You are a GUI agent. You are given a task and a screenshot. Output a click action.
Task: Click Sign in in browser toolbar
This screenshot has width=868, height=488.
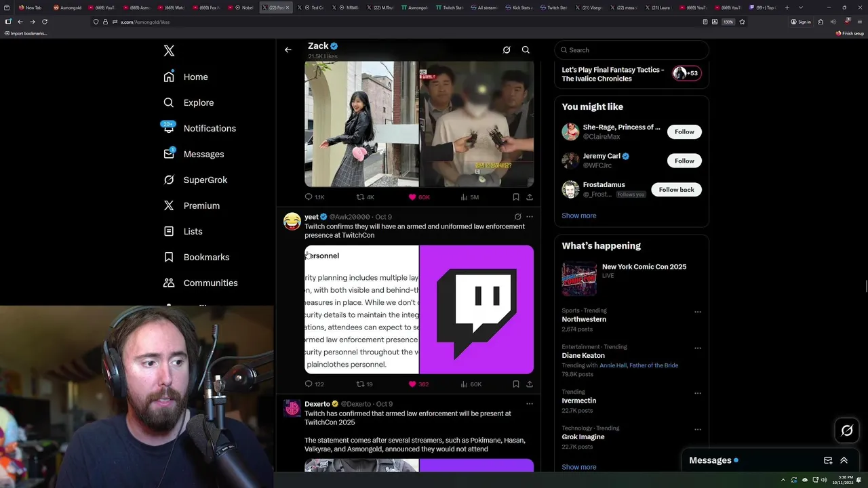(801, 22)
